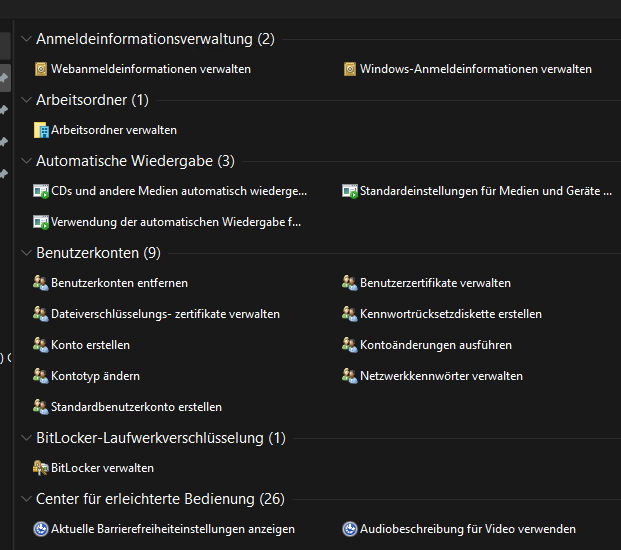Screen dimensions: 621x550
Task: Click icon beside Kennwortrücksetzdiskette erstellen
Action: 349,314
